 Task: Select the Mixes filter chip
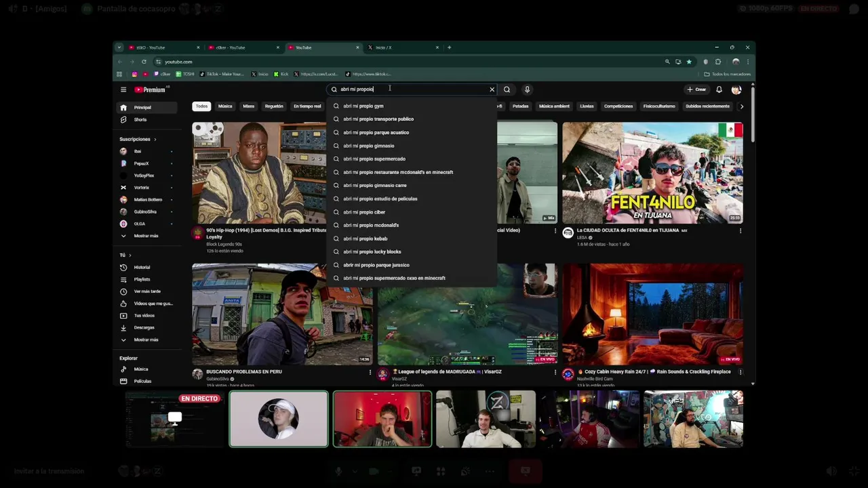[249, 106]
